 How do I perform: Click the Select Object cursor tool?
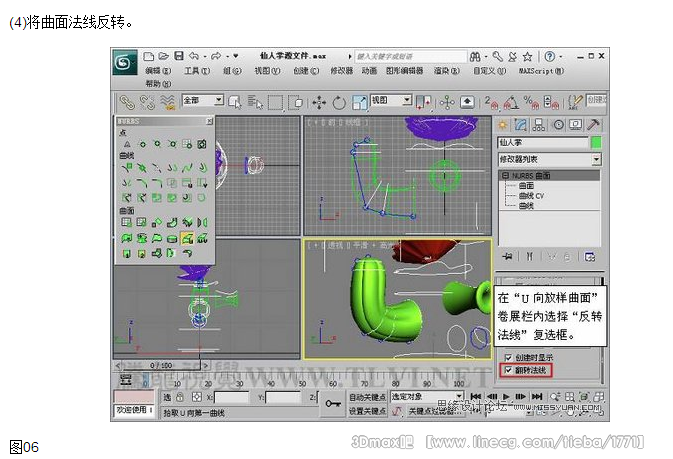click(x=235, y=103)
